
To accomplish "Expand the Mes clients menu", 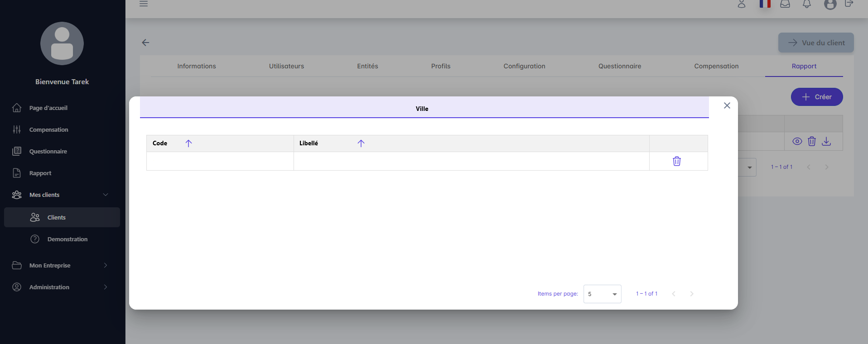I will click(x=62, y=195).
